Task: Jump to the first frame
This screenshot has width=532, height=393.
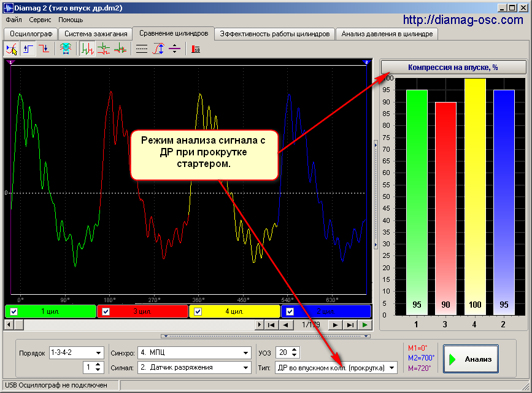Action: pyautogui.click(x=271, y=325)
